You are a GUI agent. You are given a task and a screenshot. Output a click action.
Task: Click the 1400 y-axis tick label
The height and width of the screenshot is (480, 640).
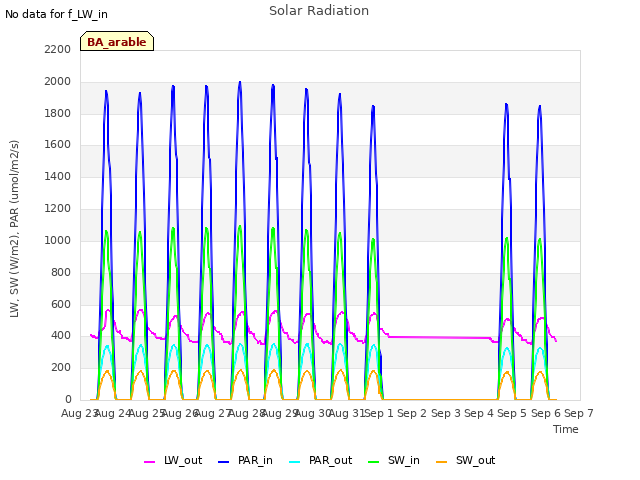(x=58, y=176)
